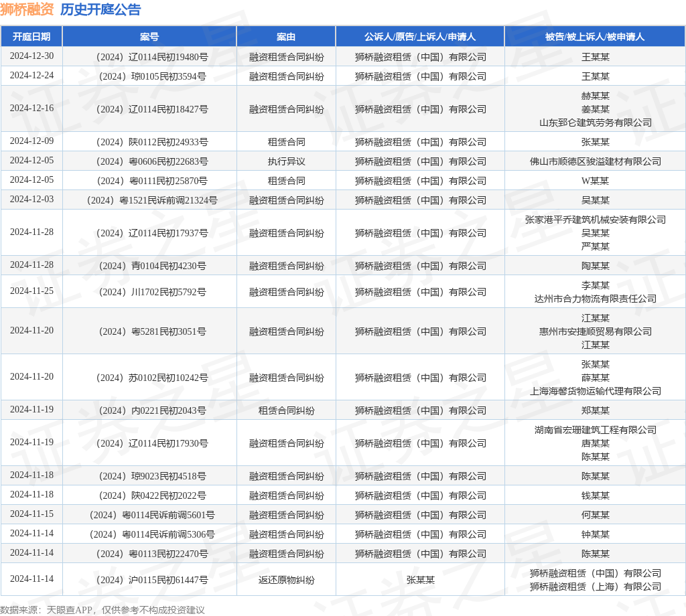Image resolution: width=686 pixels, height=616 pixels.
Task: Click the date 2024-12-24
Action: pos(32,76)
